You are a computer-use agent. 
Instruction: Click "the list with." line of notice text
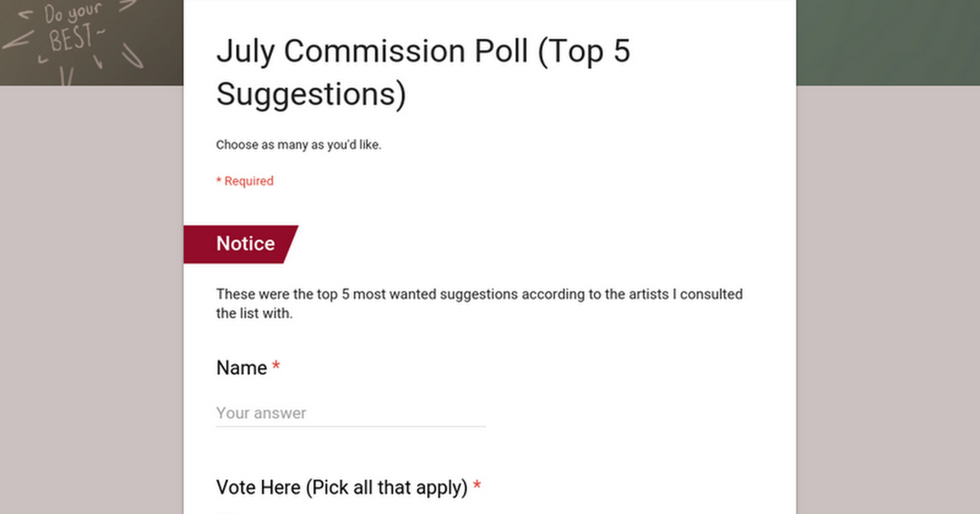click(254, 313)
